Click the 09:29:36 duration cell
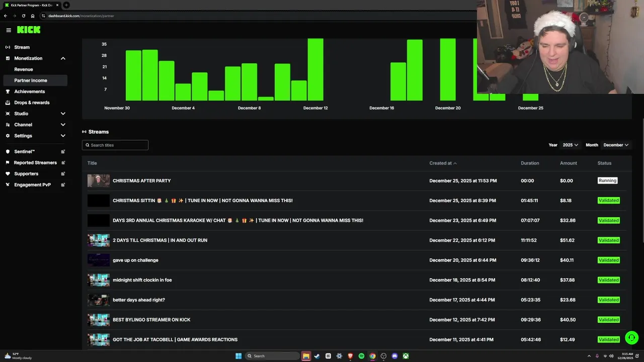This screenshot has width=644, height=362. 530,320
